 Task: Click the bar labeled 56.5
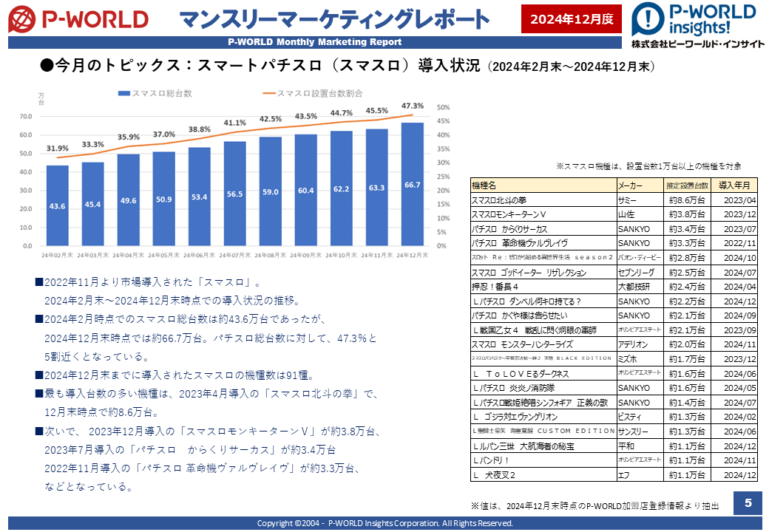pos(235,194)
